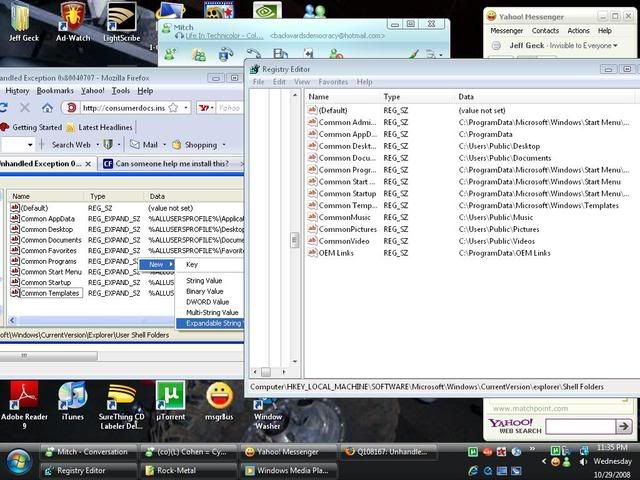This screenshot has height=480, width=640.
Task: Click the volume speaker icon in system tray
Action: click(x=584, y=462)
